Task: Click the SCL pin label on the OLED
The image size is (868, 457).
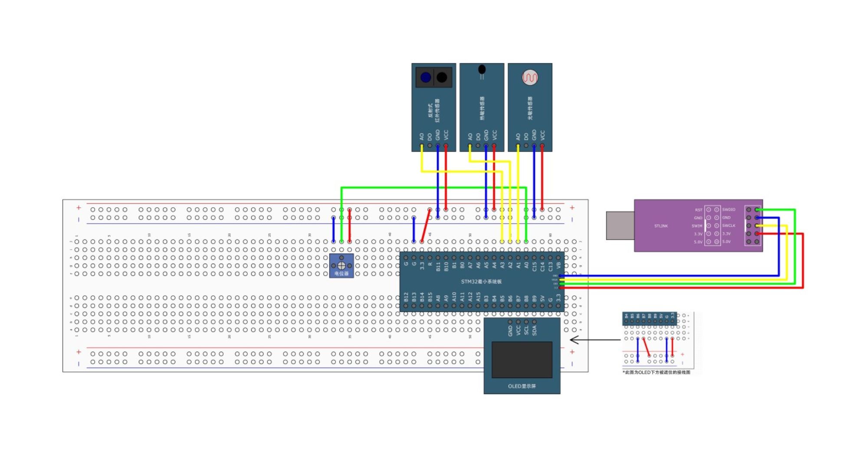Action: tap(526, 330)
